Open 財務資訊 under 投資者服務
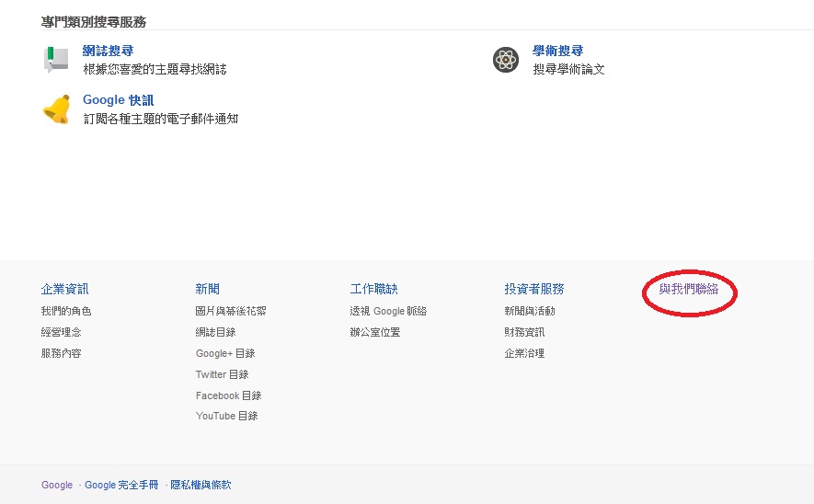Screen dimensions: 814x504 [524, 332]
